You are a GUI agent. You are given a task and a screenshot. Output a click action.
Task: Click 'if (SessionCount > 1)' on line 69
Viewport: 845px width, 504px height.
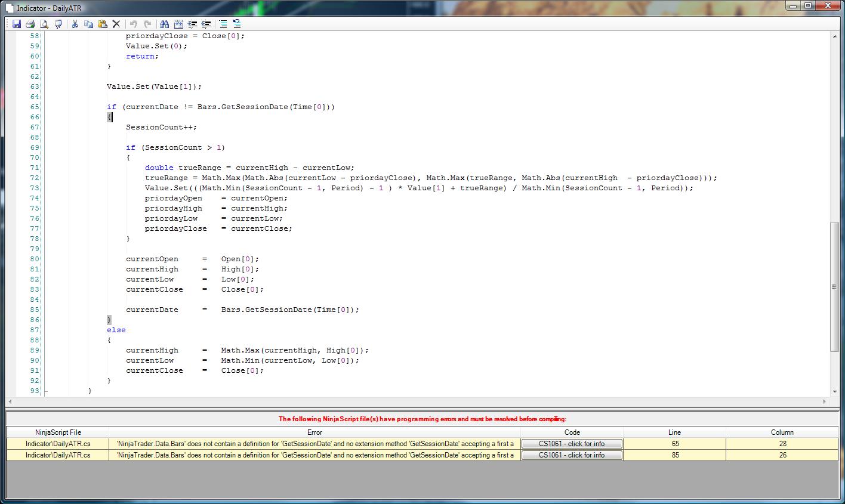click(x=175, y=147)
